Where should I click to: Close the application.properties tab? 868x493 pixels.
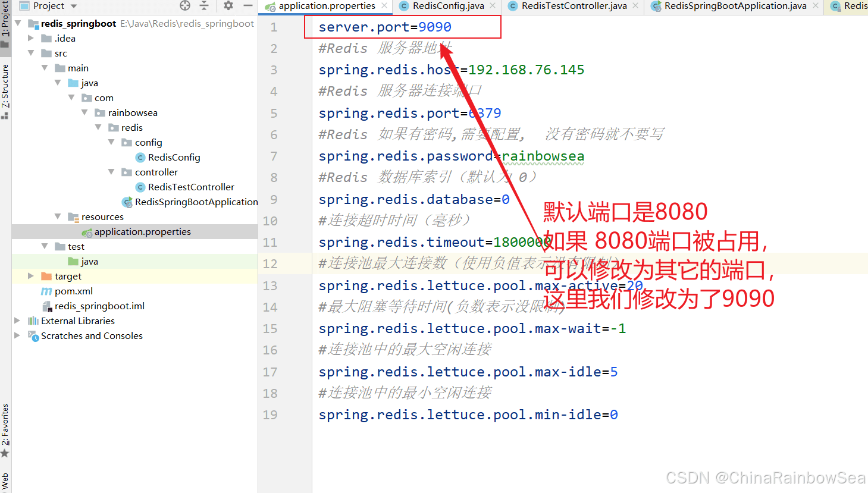point(384,6)
